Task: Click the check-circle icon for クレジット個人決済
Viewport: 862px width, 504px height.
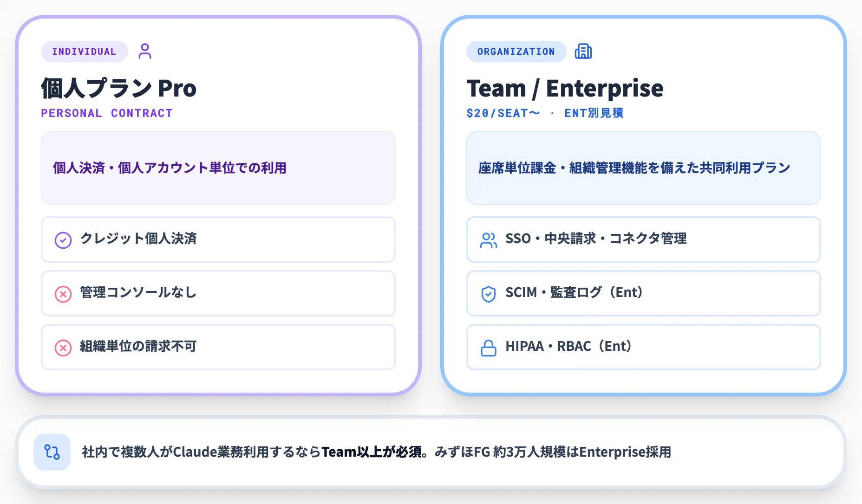Action: tap(63, 240)
